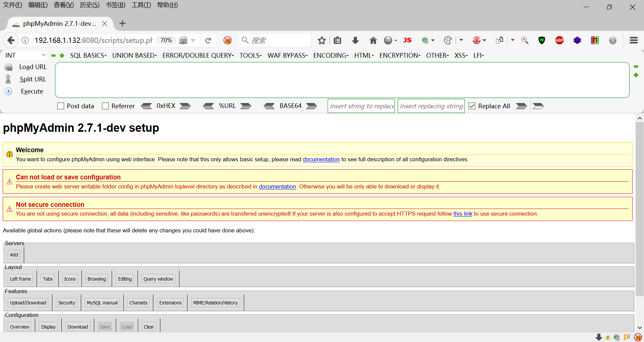Expand the ERROR/DOUBLE QUERY menu

click(198, 55)
